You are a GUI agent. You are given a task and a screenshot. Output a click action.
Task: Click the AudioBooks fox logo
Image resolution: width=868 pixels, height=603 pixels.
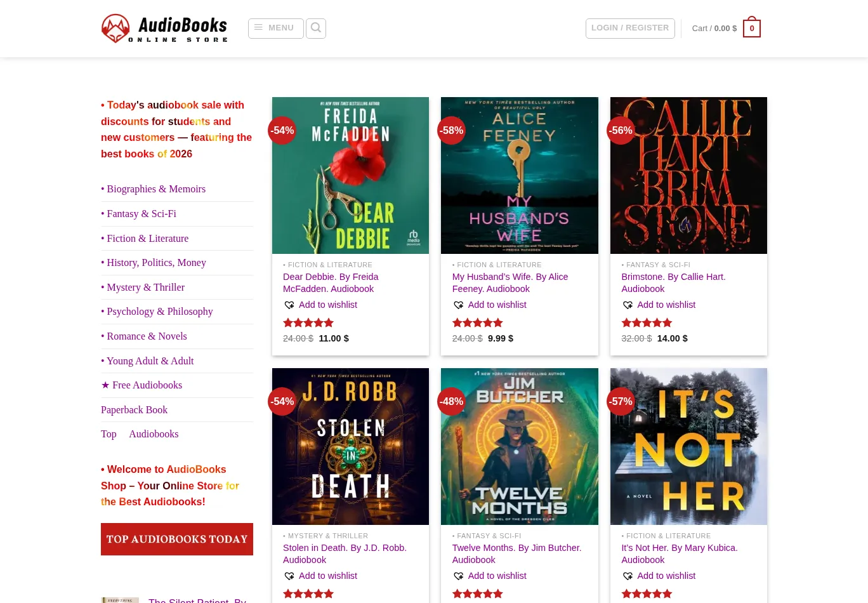point(115,29)
